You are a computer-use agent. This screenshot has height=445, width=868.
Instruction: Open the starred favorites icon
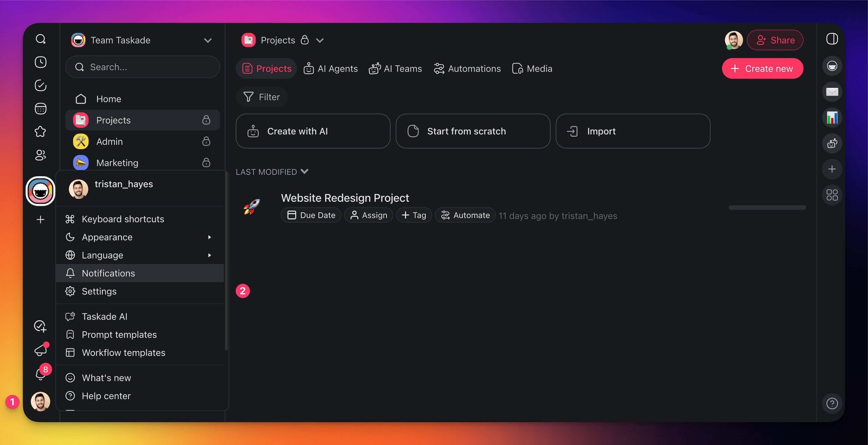pyautogui.click(x=40, y=132)
